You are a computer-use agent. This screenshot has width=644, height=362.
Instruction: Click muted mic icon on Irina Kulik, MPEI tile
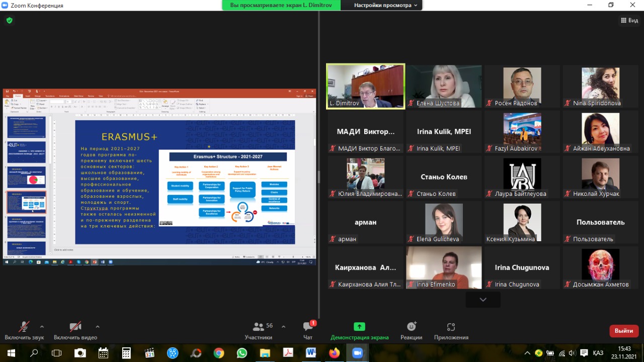[411, 149]
